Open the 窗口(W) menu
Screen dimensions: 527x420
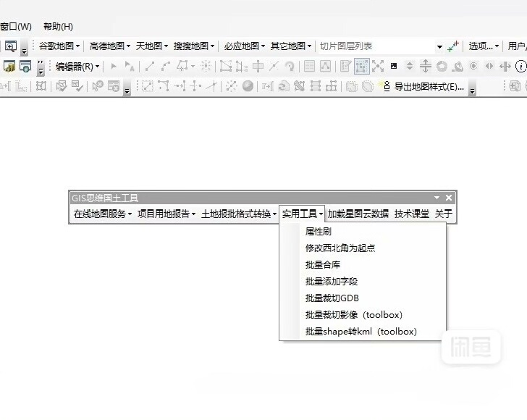tap(15, 27)
